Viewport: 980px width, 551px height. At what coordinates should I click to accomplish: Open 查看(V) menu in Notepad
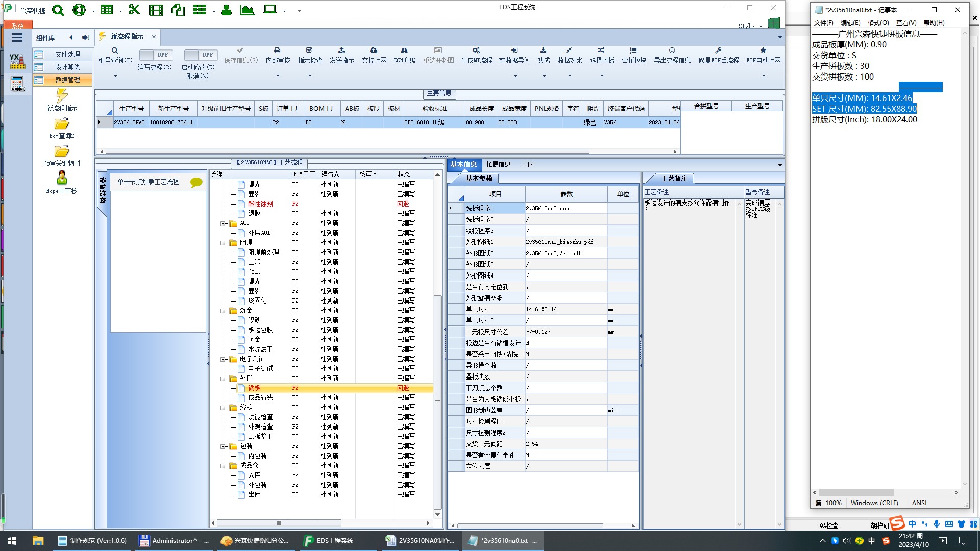tap(906, 23)
